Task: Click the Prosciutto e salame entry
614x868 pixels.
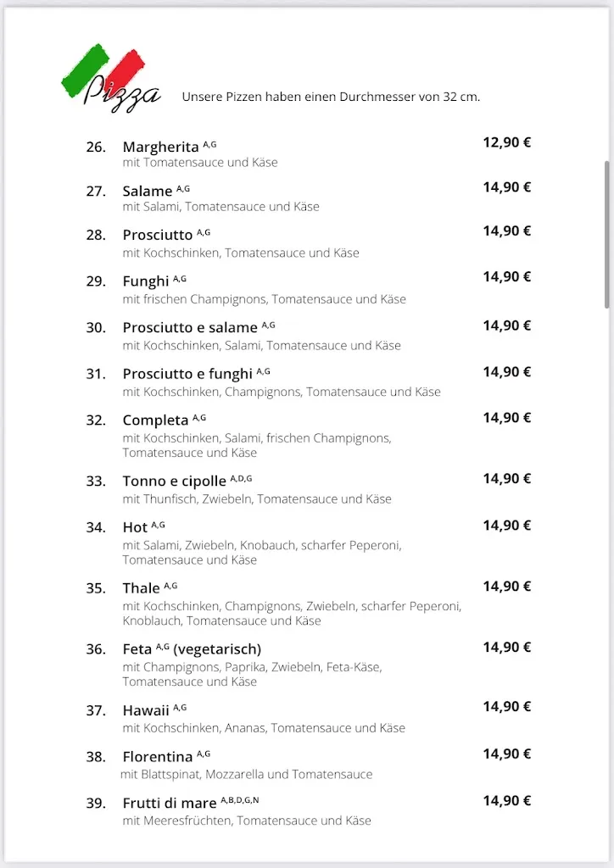Action: point(190,328)
